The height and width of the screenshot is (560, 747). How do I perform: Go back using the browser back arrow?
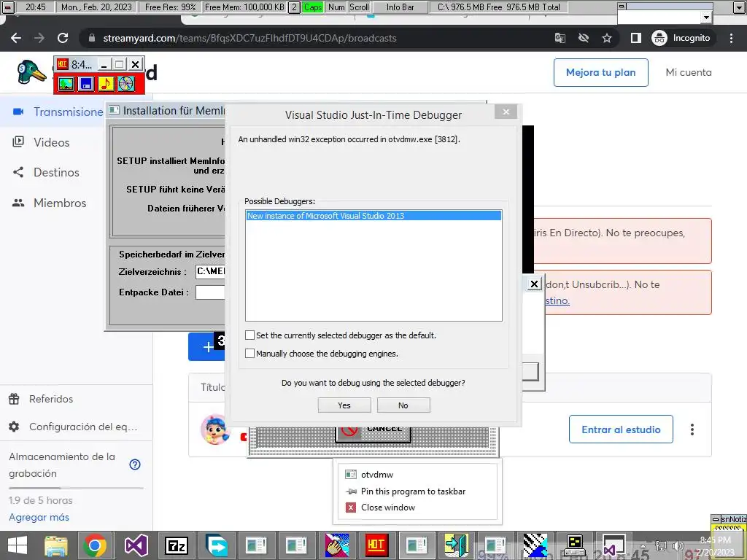click(x=16, y=38)
